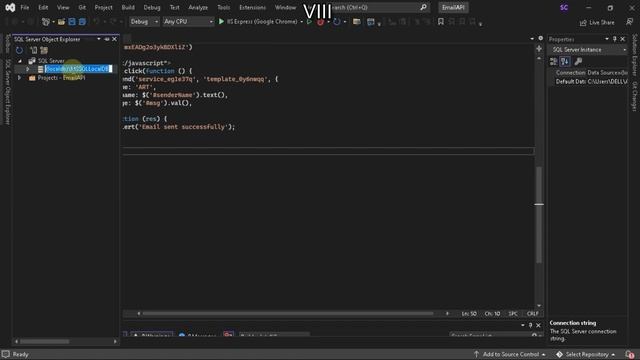Open the Git Changes side tab
This screenshot has width=640, height=360.
(x=634, y=96)
